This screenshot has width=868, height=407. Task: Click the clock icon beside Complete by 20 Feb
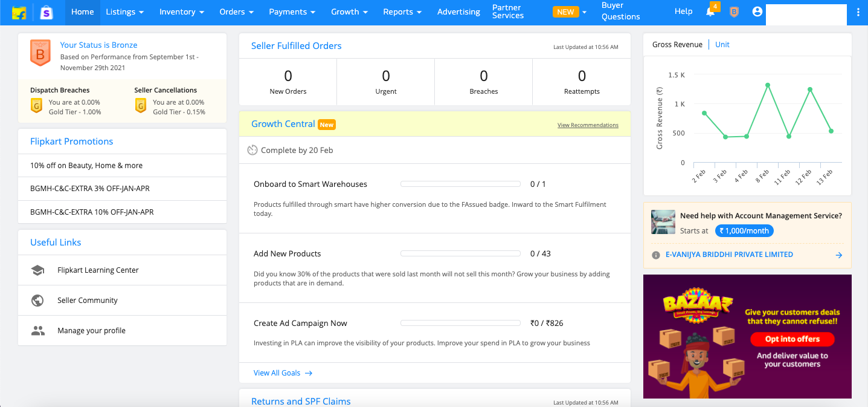[252, 150]
